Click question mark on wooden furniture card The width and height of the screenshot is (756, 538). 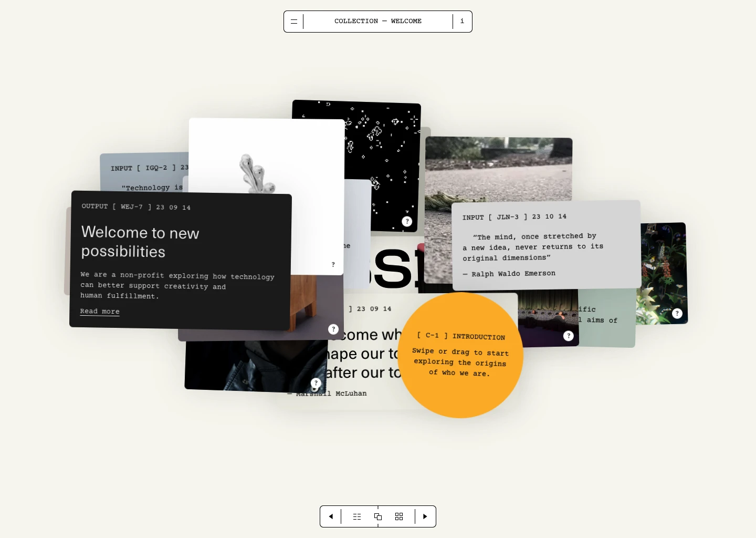(x=333, y=329)
